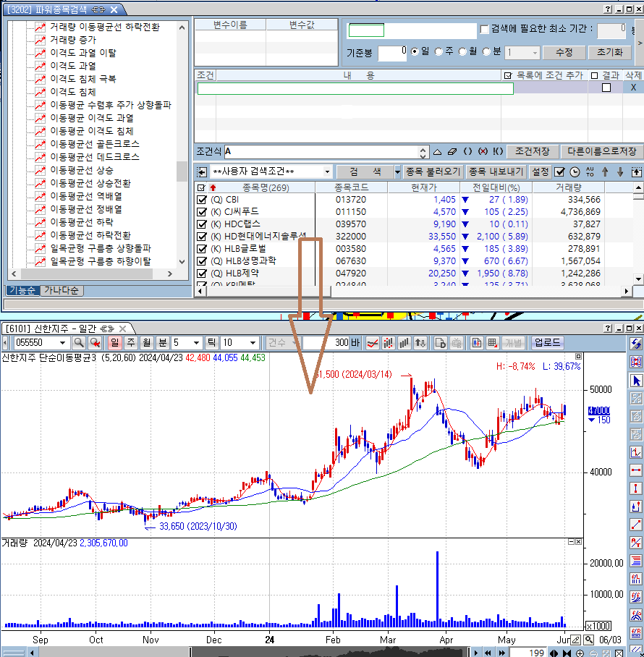Click the magnifier zoom icon below chart

pyautogui.click(x=589, y=640)
